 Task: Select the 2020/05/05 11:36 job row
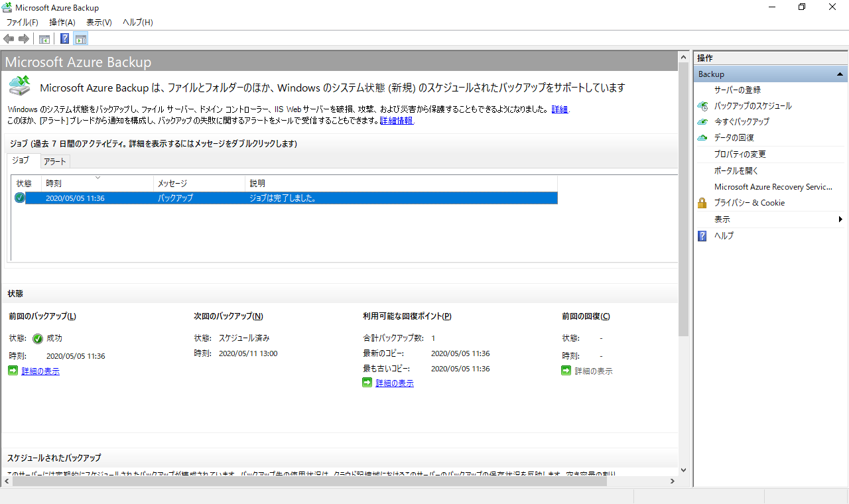click(x=285, y=198)
